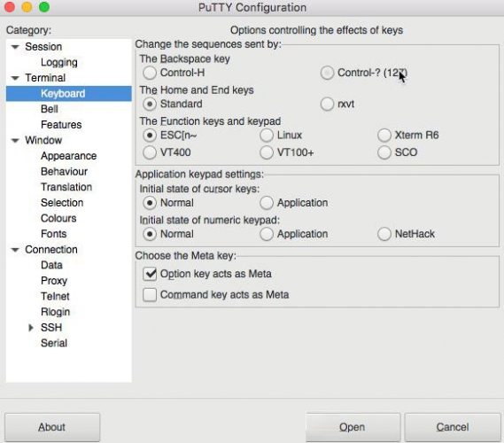Collapse the Connection category triangle
Viewport: 504px width, 443px height.
[x=15, y=250]
